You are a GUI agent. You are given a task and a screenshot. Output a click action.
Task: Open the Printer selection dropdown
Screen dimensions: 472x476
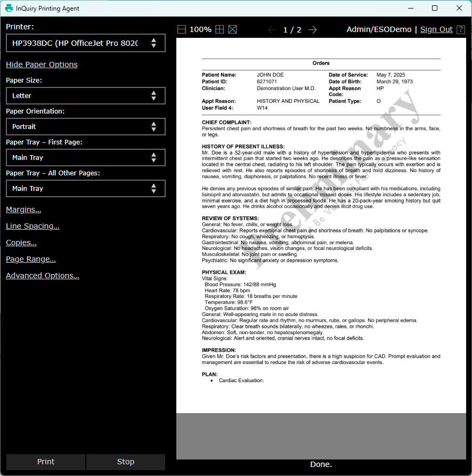(x=86, y=43)
